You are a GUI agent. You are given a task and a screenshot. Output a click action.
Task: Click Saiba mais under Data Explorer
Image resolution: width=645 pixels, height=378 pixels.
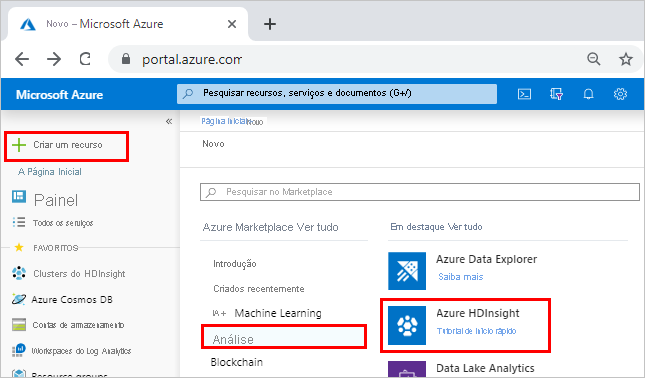461,277
